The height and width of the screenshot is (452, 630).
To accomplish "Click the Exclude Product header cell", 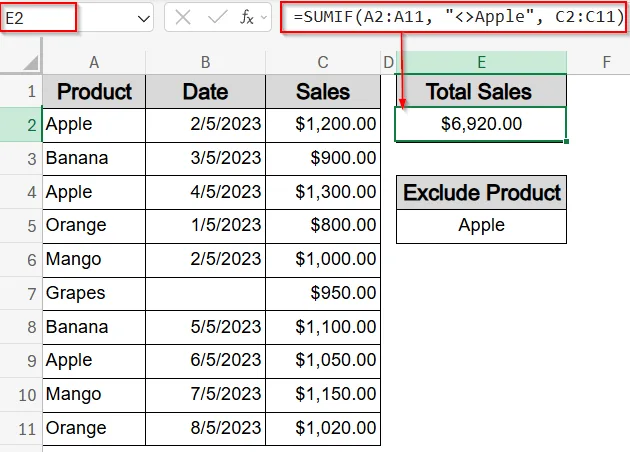I will click(x=481, y=192).
